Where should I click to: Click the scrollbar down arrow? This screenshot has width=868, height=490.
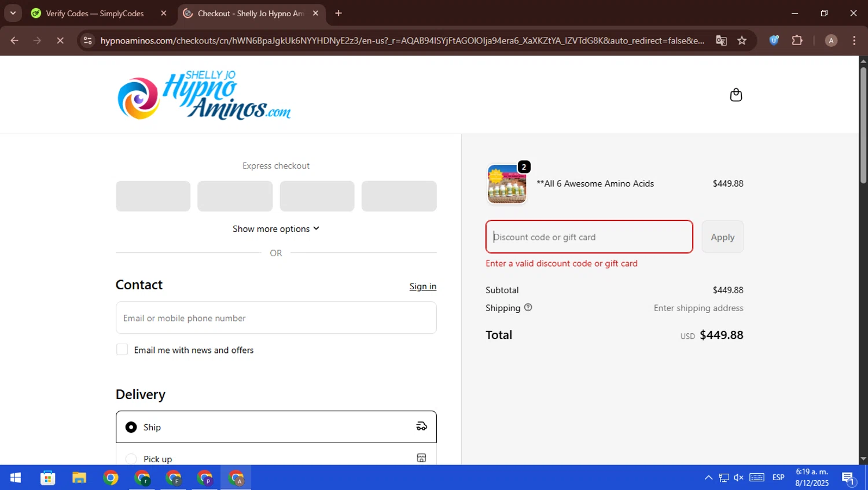863,459
